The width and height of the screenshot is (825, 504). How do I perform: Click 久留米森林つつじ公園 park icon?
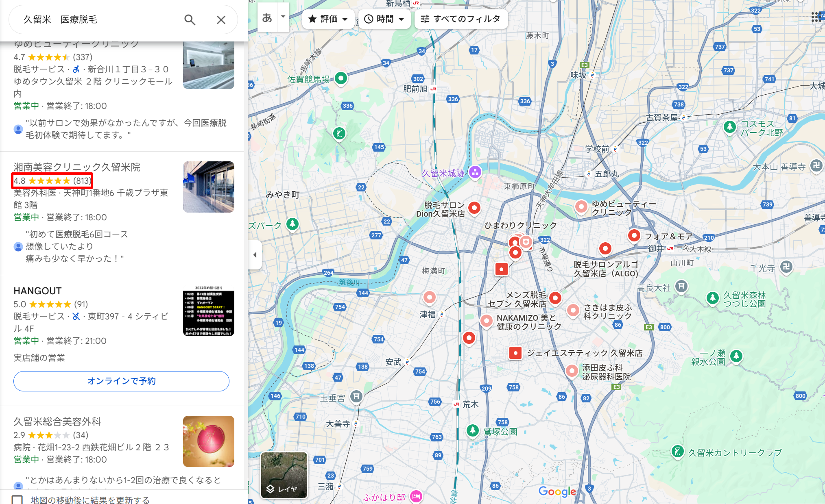[713, 298]
